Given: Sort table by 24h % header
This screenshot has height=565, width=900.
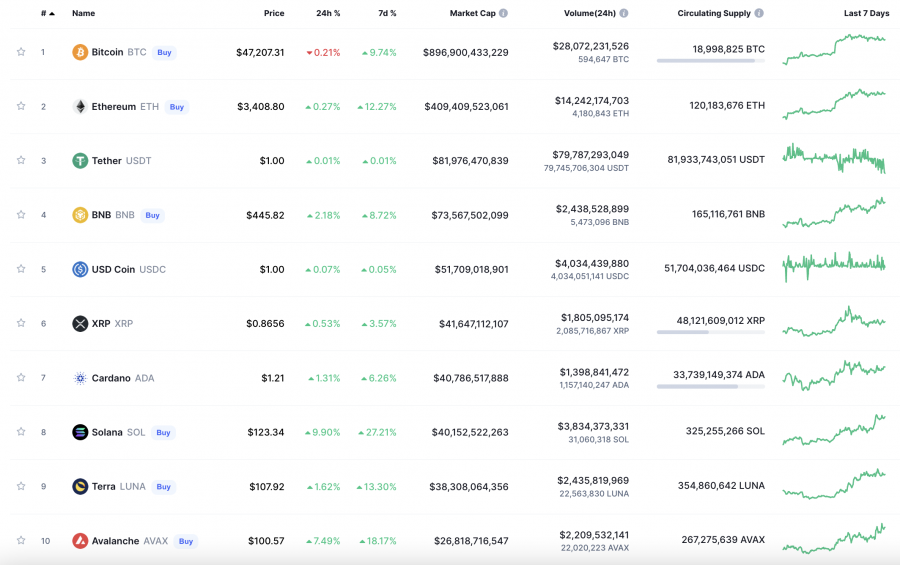Looking at the screenshot, I should [x=328, y=13].
